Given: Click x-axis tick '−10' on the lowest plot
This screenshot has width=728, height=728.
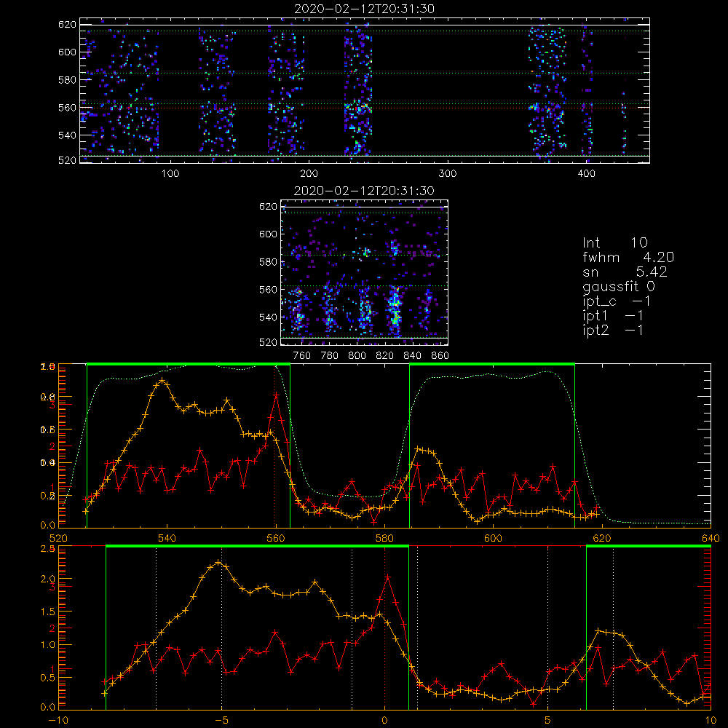Looking at the screenshot, I should pos(58,721).
